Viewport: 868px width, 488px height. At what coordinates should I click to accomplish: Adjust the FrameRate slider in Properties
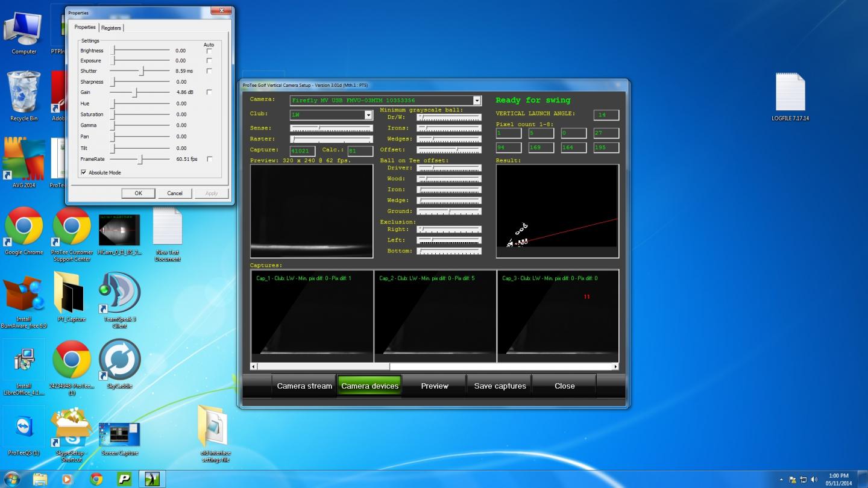[140, 159]
